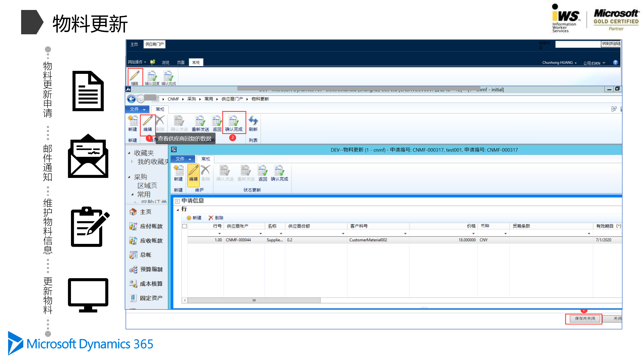Expand the 申请信息 section
Image resolution: width=644 pixels, height=362 pixels.
pos(177,201)
